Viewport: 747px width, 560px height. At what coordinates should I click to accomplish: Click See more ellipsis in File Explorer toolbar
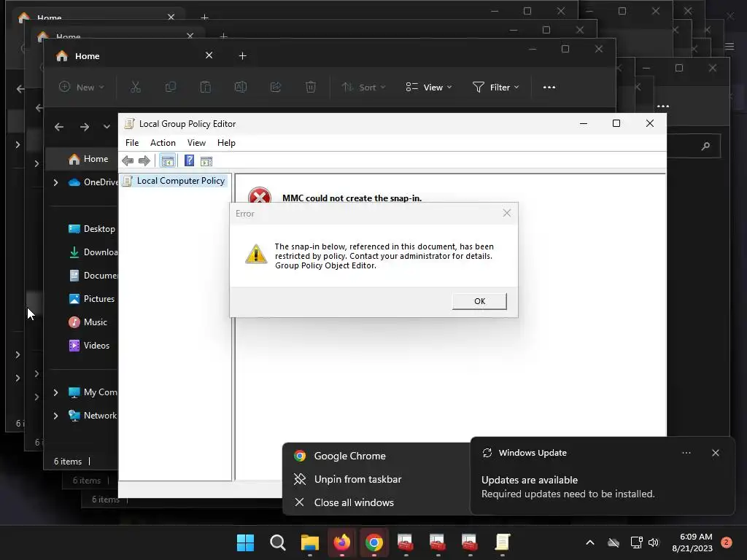click(x=549, y=87)
